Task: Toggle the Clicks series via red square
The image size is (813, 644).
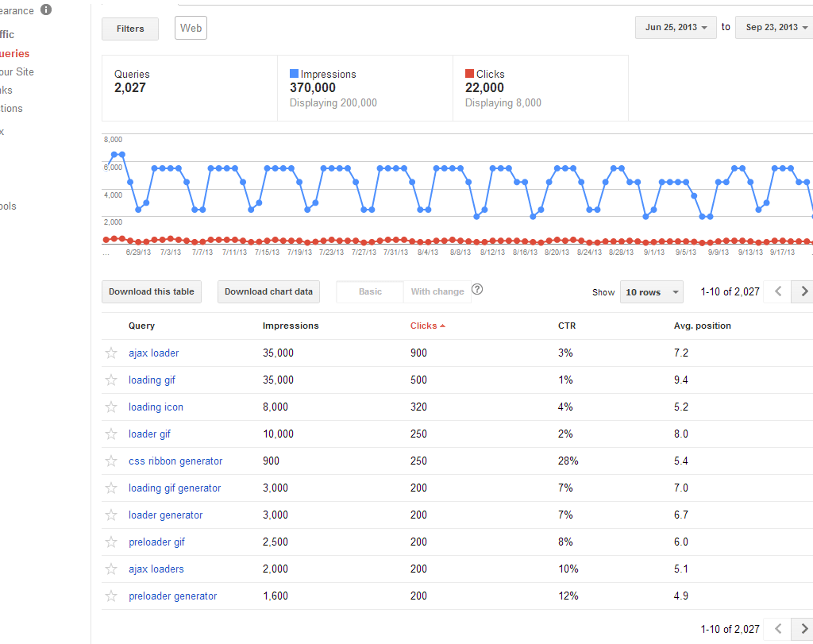Action: tap(470, 74)
